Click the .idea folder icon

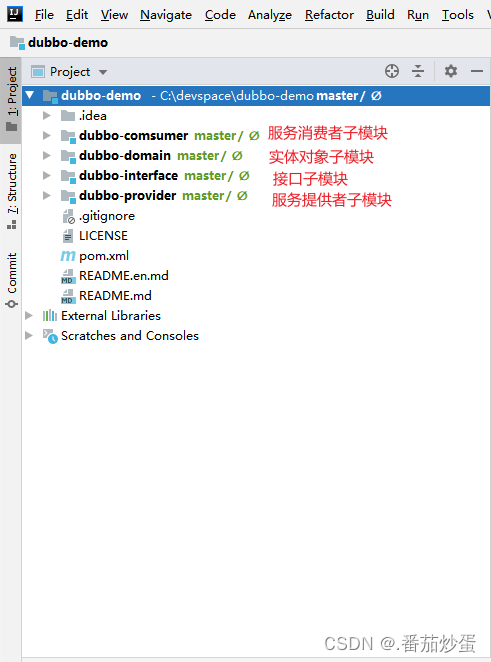click(x=68, y=116)
